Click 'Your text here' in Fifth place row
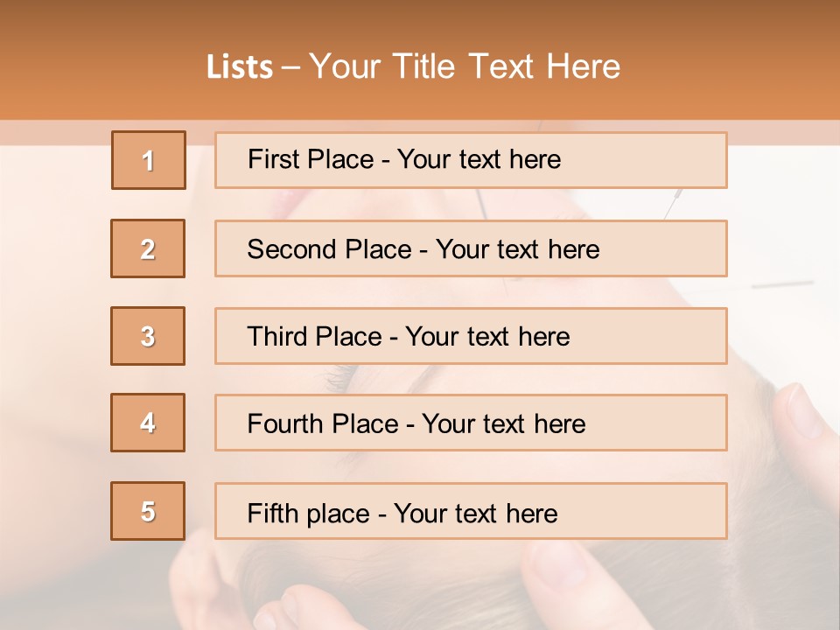Screen dimensions: 840x630 475,513
